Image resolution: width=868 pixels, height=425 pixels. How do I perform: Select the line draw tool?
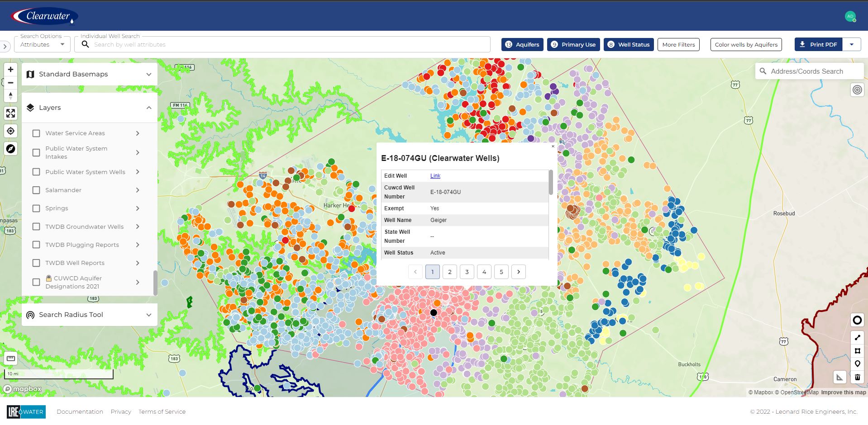[857, 338]
